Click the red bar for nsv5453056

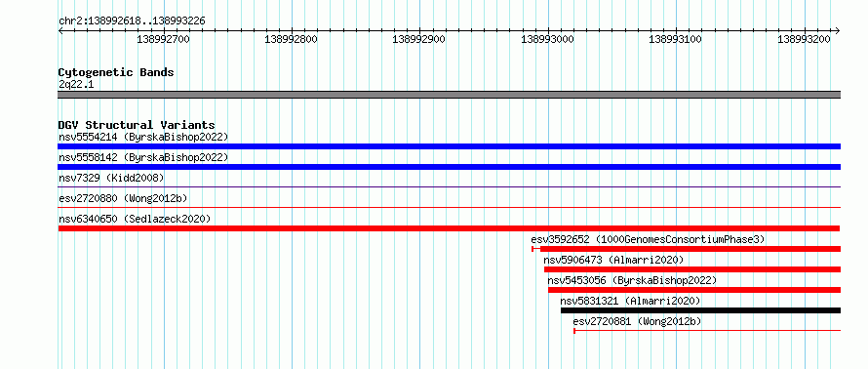[x=694, y=290]
